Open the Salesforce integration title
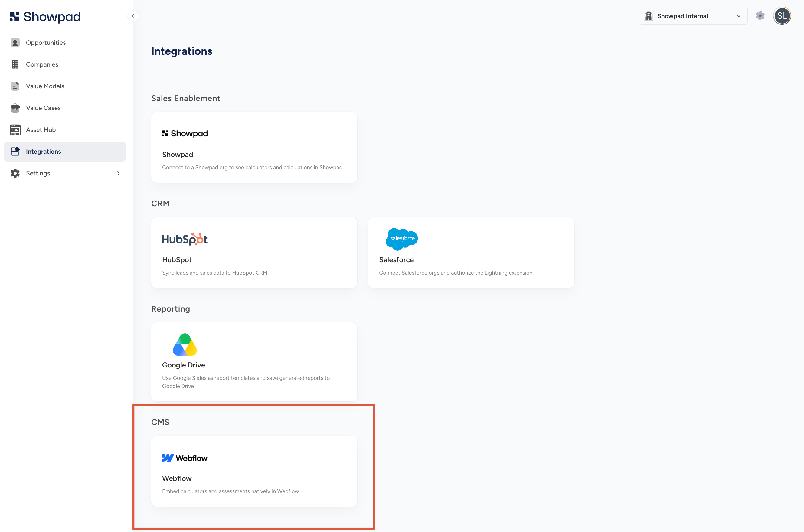This screenshot has width=804, height=532. pyautogui.click(x=396, y=259)
